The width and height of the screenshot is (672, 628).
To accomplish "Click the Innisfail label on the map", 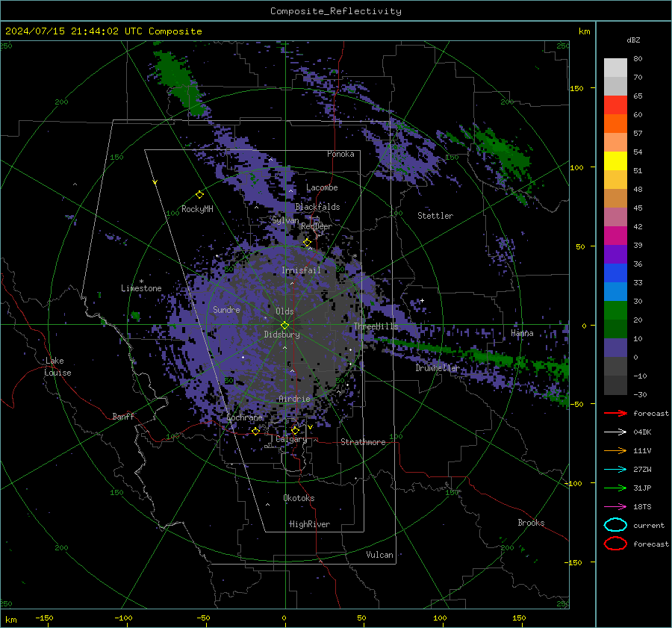I will 301,270.
